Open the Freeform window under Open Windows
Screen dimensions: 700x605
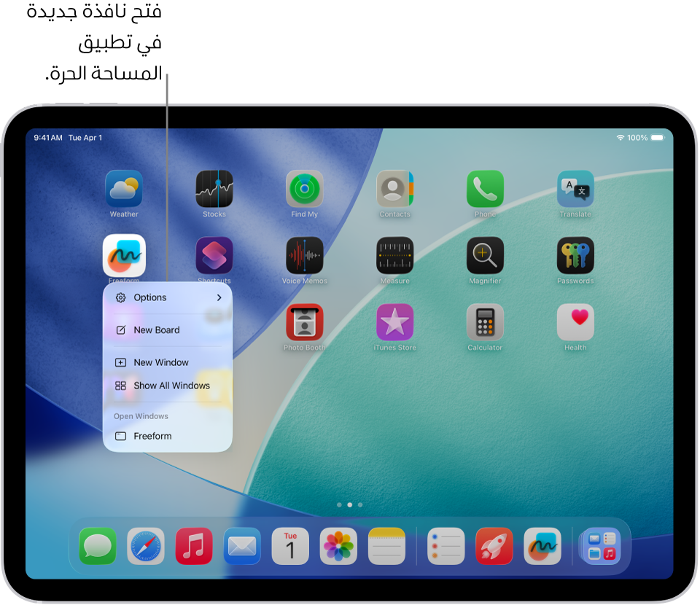pyautogui.click(x=168, y=435)
